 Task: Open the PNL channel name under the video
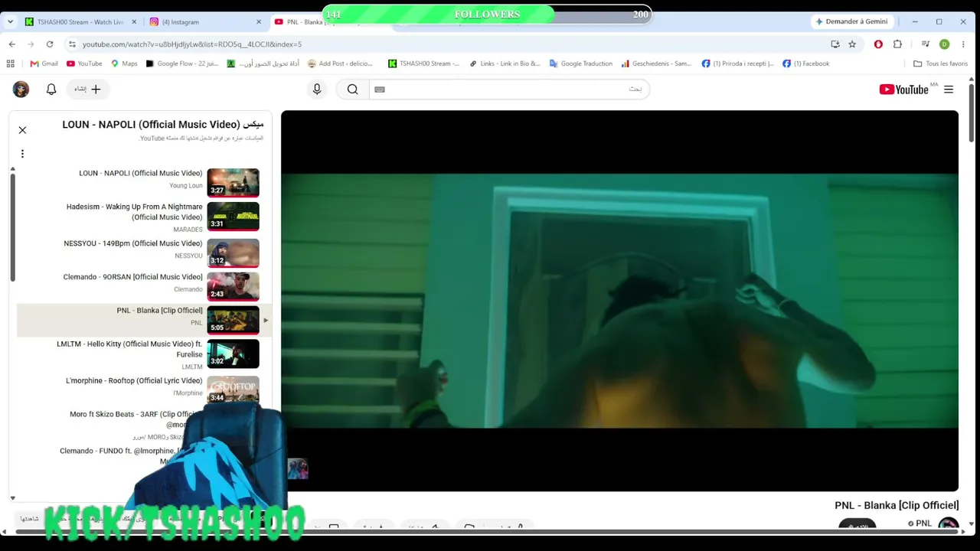923,523
